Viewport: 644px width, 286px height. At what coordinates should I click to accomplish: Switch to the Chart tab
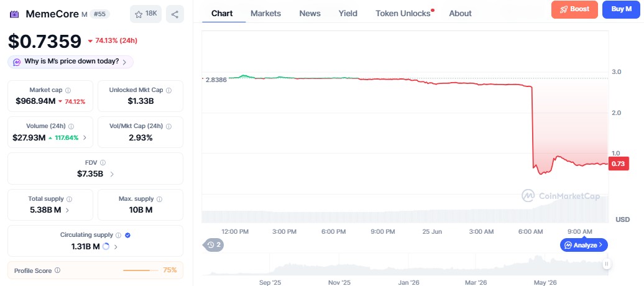tap(222, 13)
